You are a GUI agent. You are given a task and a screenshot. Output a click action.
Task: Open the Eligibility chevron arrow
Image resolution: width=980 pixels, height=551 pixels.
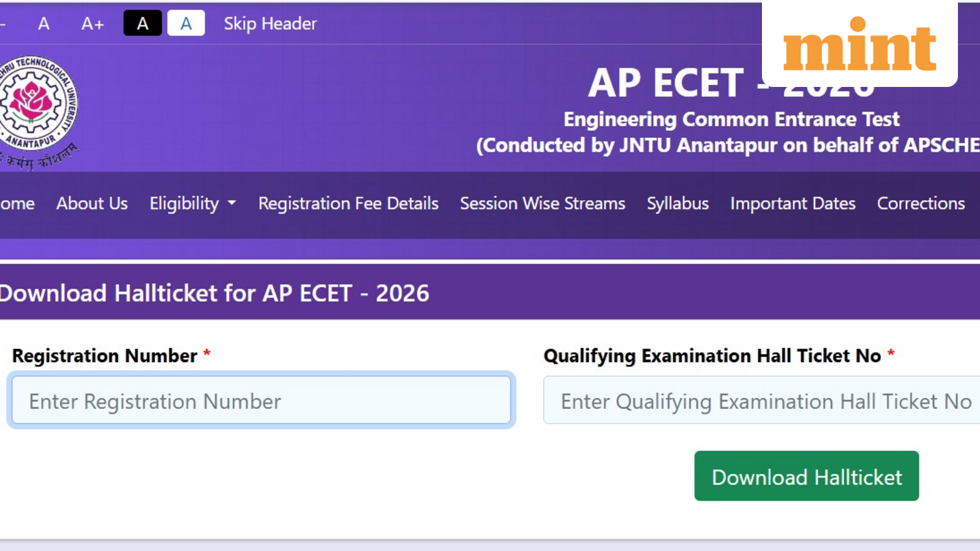tap(232, 204)
